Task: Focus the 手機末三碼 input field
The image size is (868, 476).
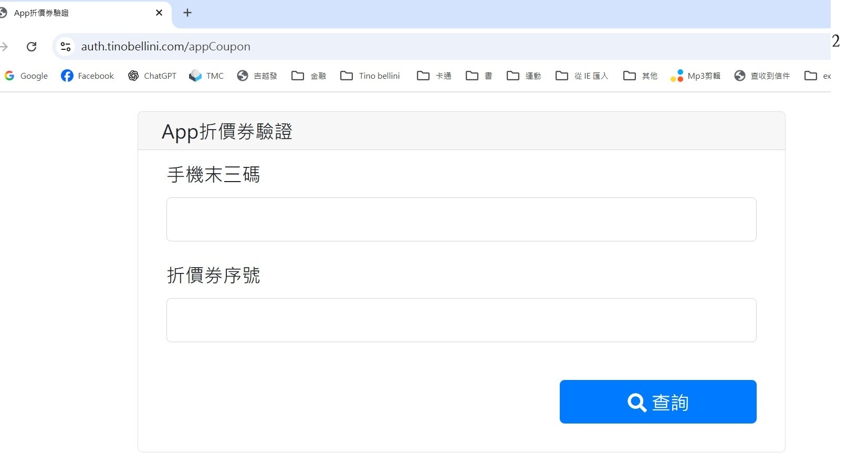Action: [461, 219]
